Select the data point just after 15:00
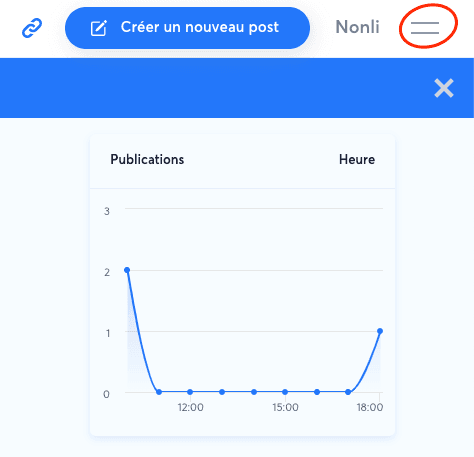 pos(317,392)
